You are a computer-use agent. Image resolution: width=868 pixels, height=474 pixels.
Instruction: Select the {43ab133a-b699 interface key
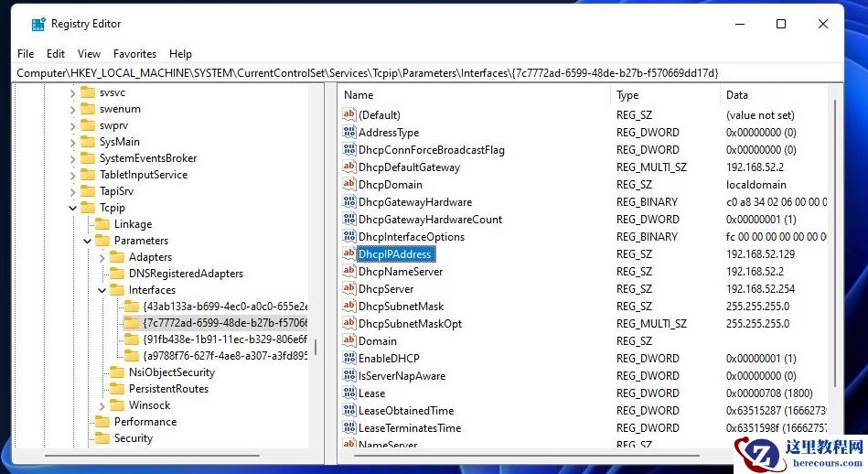225,307
